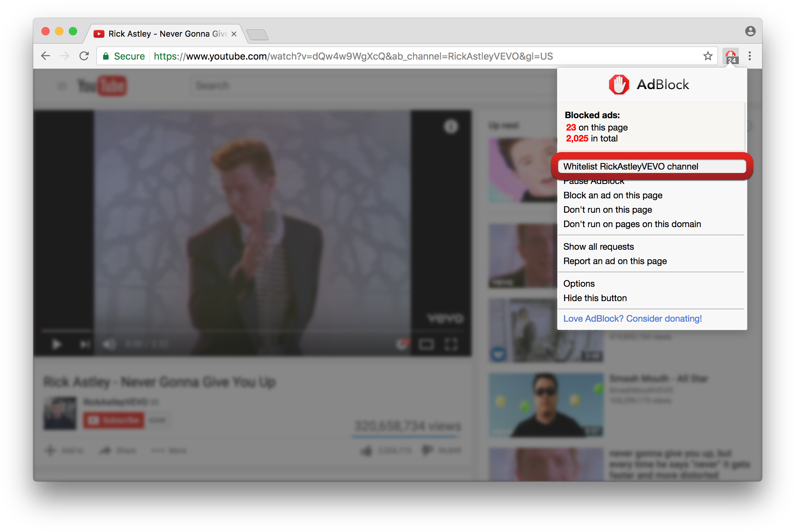Click the green Secure padlock icon
The width and height of the screenshot is (795, 532).
coord(106,56)
